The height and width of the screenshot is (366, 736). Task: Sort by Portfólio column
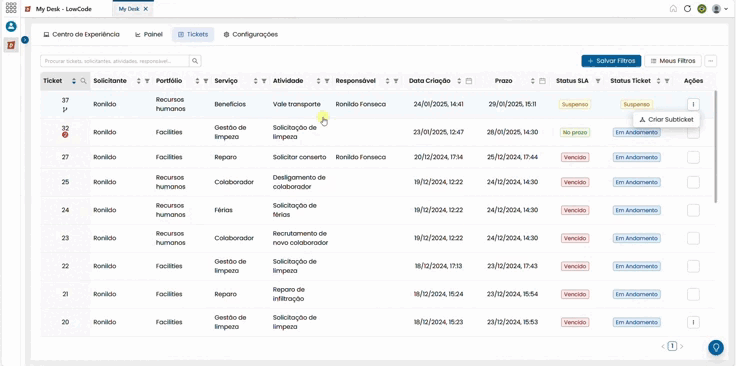197,81
